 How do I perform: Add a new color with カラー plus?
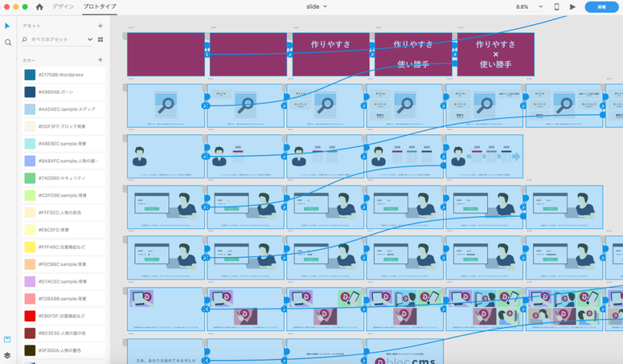pyautogui.click(x=100, y=59)
